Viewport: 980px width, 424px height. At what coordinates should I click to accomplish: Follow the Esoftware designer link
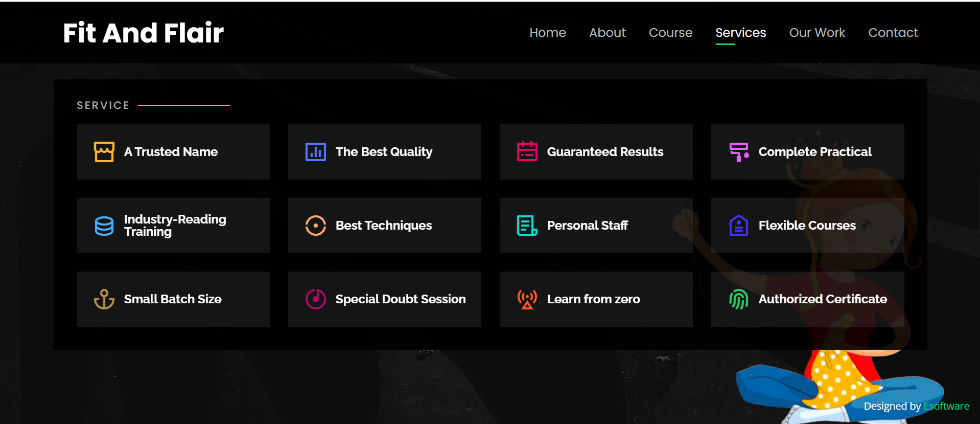point(946,406)
